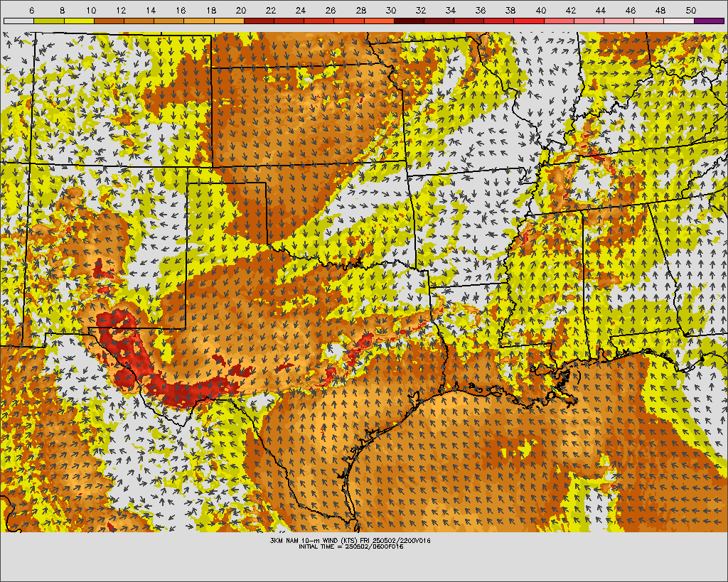Select the legend segment between 46 and 48
The height and width of the screenshot is (582, 728).
[x=649, y=21]
